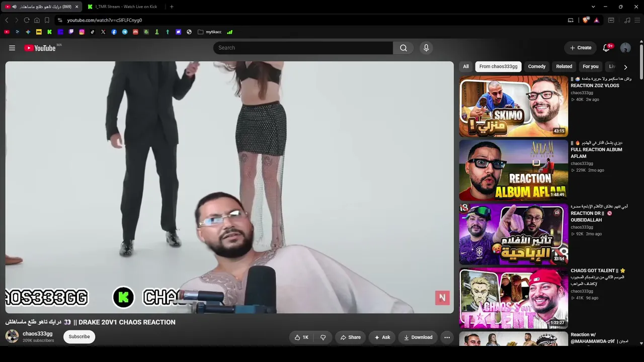Viewport: 644px width, 362px height.
Task: Switch to the I_TMR Stream Kick tab
Action: (123, 7)
